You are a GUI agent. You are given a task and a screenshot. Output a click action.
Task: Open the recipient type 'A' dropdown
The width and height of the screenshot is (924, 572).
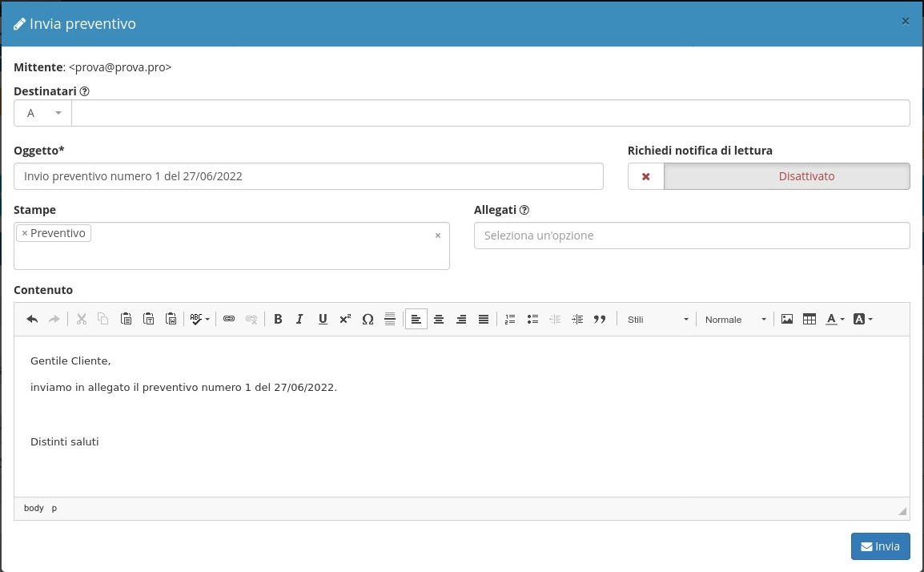42,113
